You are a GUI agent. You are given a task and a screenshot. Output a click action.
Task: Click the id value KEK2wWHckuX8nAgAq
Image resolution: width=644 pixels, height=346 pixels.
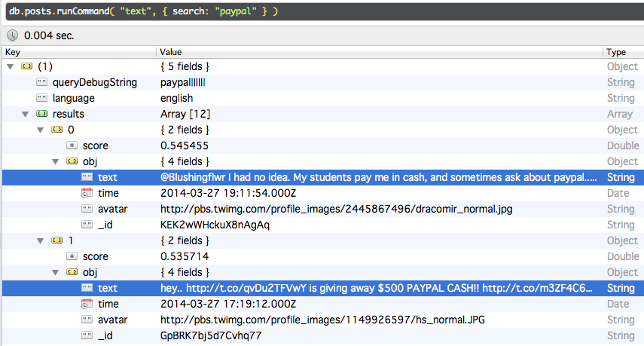pos(215,225)
